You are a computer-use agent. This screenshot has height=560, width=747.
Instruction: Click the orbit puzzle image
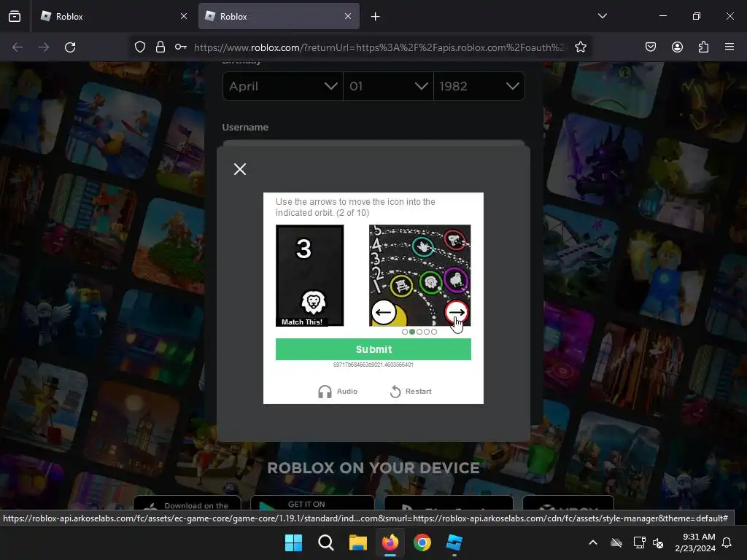tap(419, 276)
